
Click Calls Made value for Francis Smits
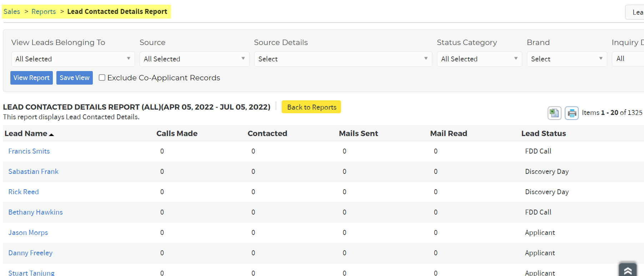click(x=162, y=151)
